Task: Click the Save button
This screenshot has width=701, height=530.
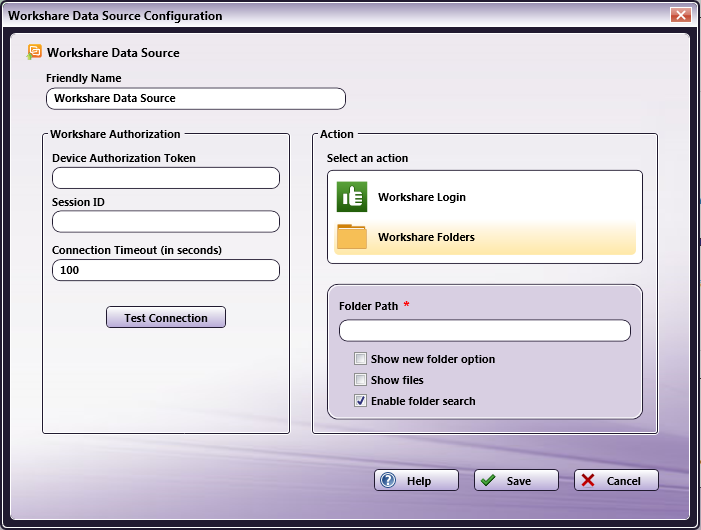Action: (x=516, y=481)
